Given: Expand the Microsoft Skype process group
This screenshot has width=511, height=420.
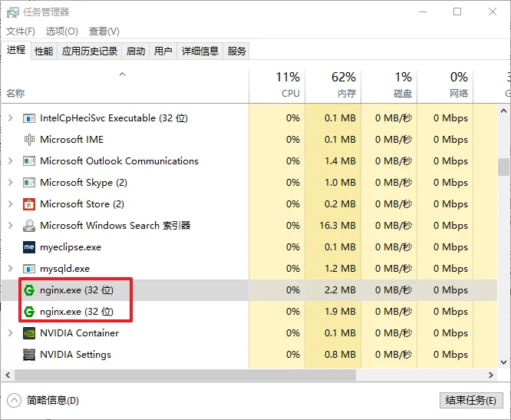Looking at the screenshot, I should [10, 183].
